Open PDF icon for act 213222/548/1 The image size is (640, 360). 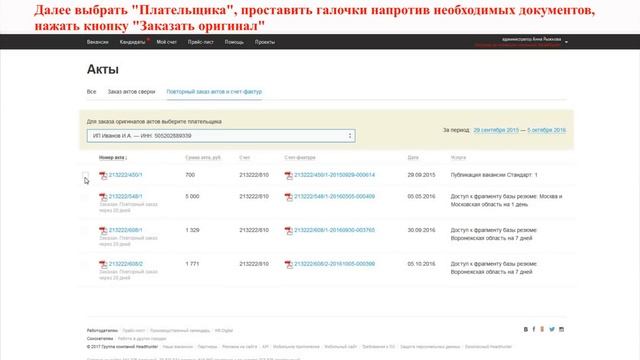(103, 197)
